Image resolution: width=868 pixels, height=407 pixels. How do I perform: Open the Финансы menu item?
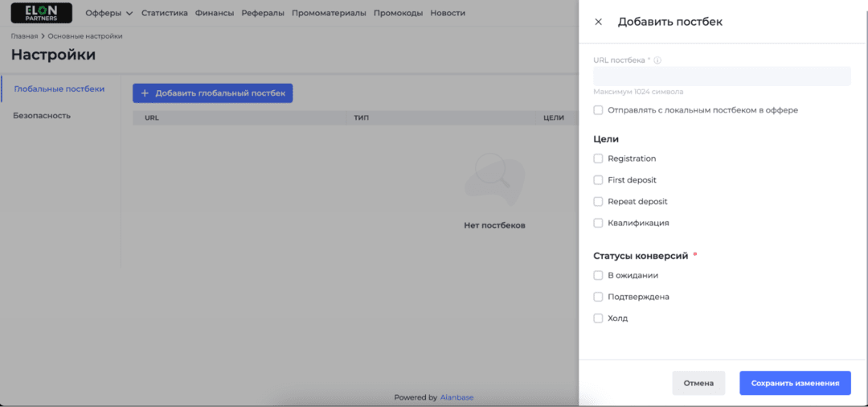point(215,13)
